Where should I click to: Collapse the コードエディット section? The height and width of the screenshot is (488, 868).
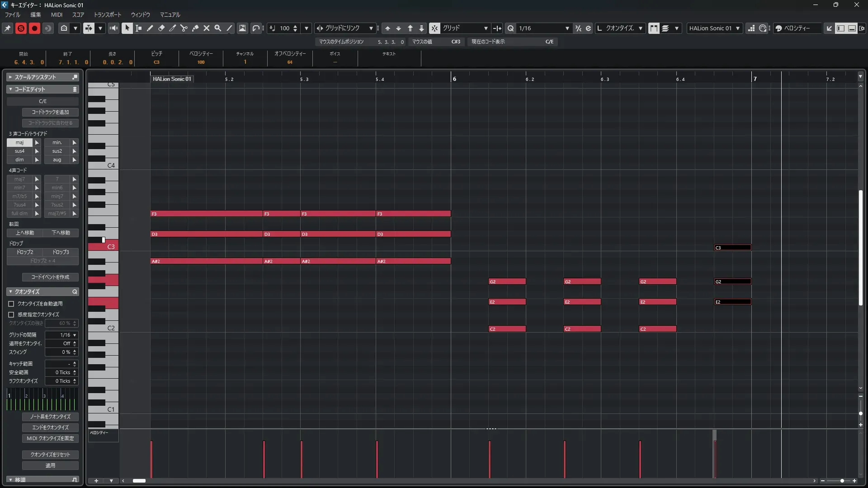click(x=10, y=89)
